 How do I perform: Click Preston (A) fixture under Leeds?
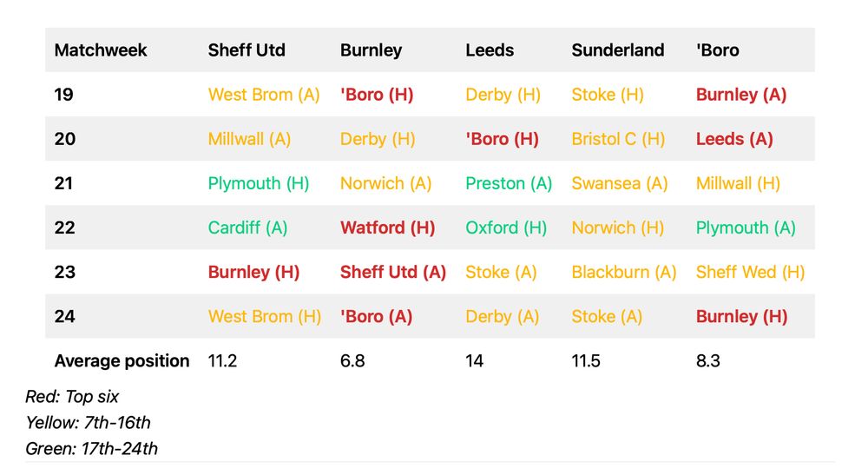coord(509,183)
